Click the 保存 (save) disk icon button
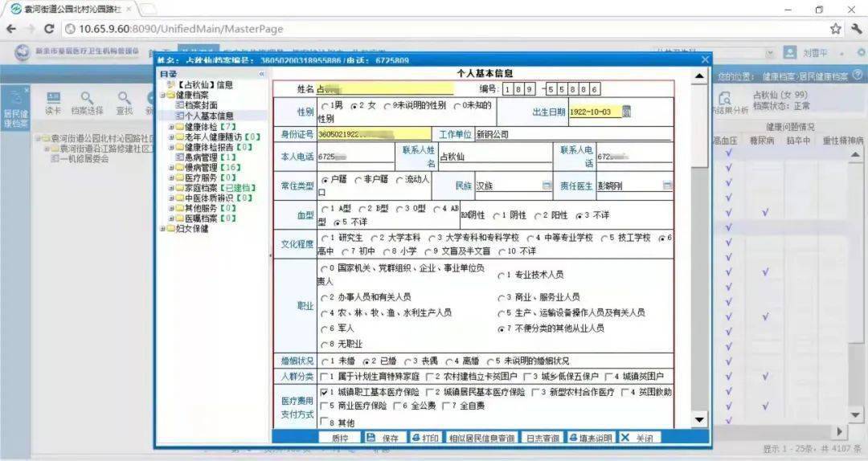Image resolution: width=868 pixels, height=461 pixels. coord(384,438)
